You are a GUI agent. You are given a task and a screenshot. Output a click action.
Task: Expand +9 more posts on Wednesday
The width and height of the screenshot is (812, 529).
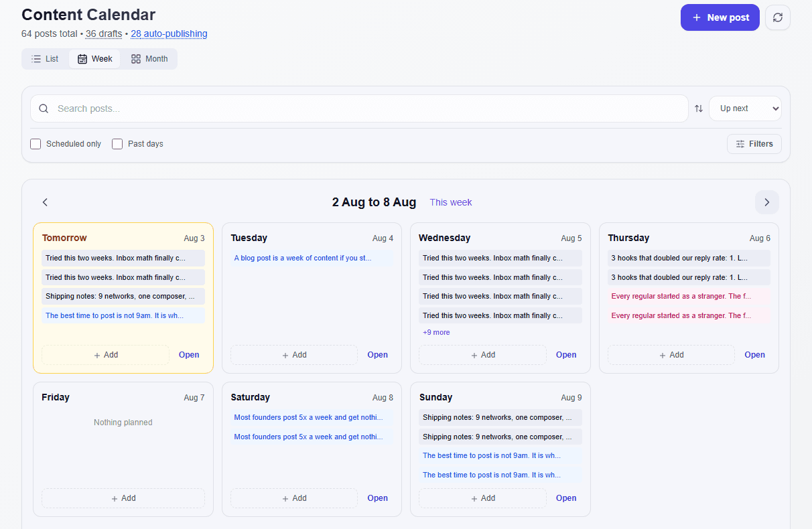(x=436, y=332)
